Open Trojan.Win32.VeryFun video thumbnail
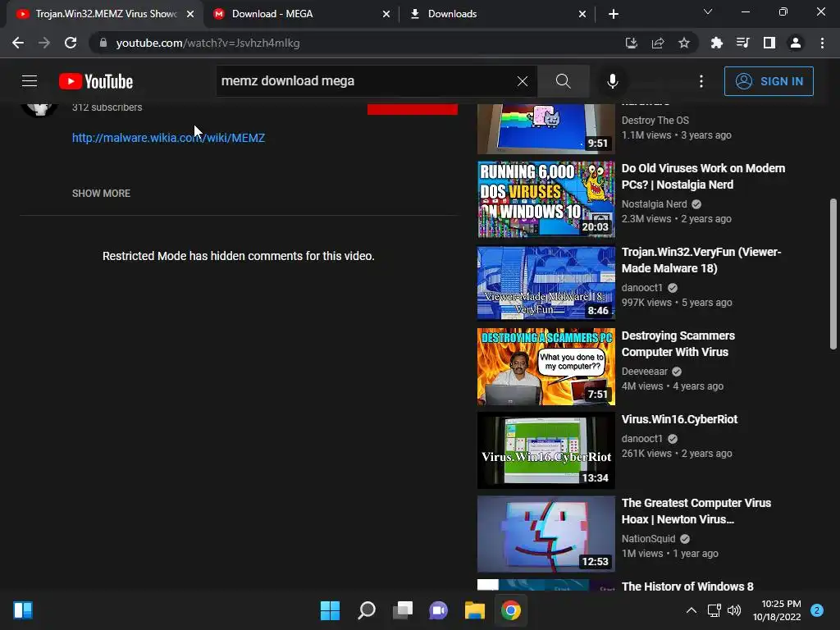This screenshot has height=630, width=840. [546, 283]
